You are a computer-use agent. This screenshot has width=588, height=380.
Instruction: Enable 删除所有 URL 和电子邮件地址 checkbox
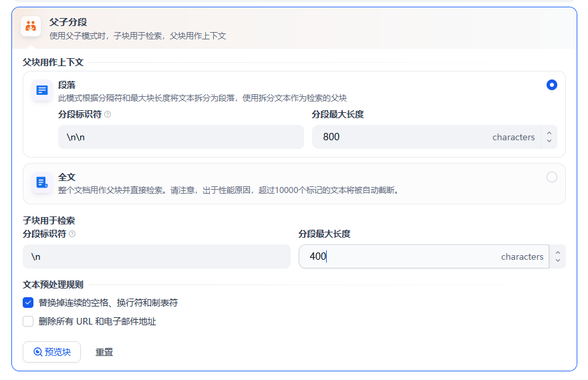(28, 321)
